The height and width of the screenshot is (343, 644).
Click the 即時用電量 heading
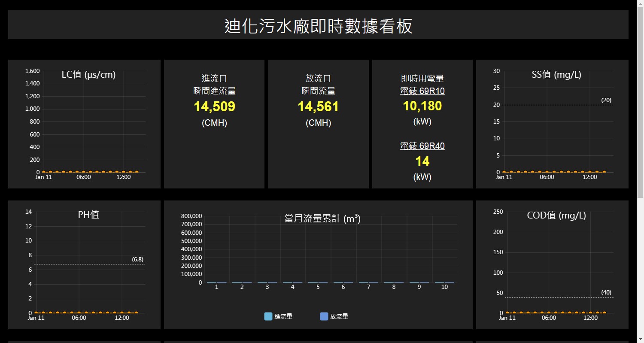pyautogui.click(x=422, y=79)
